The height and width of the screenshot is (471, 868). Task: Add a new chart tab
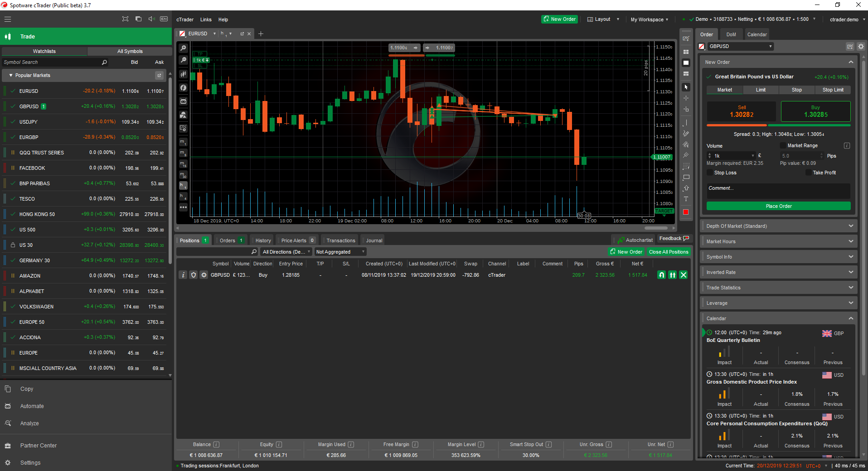point(261,34)
